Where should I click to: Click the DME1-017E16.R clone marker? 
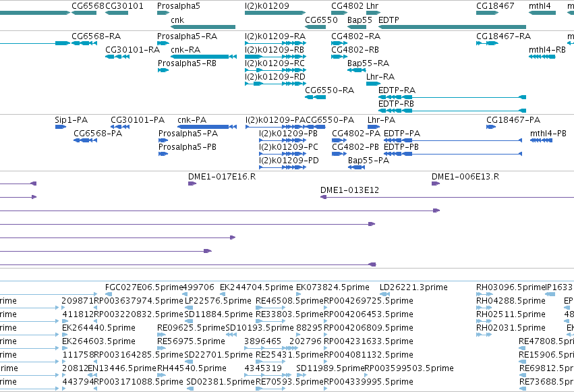192,184
